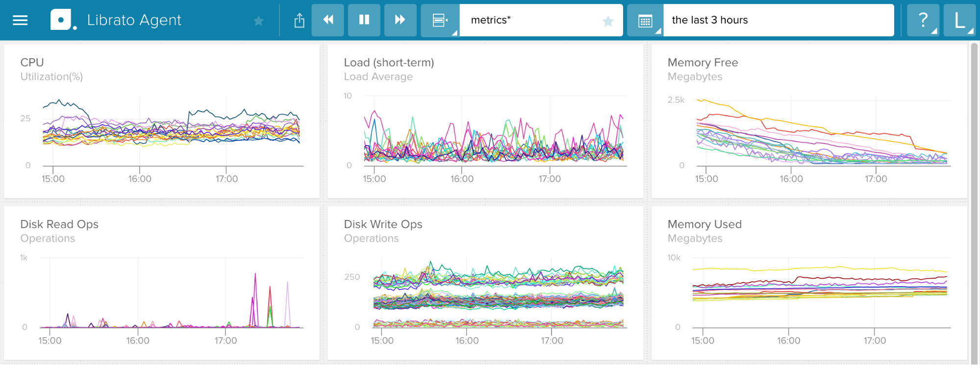Click the CPU utilization line graph

(171, 130)
